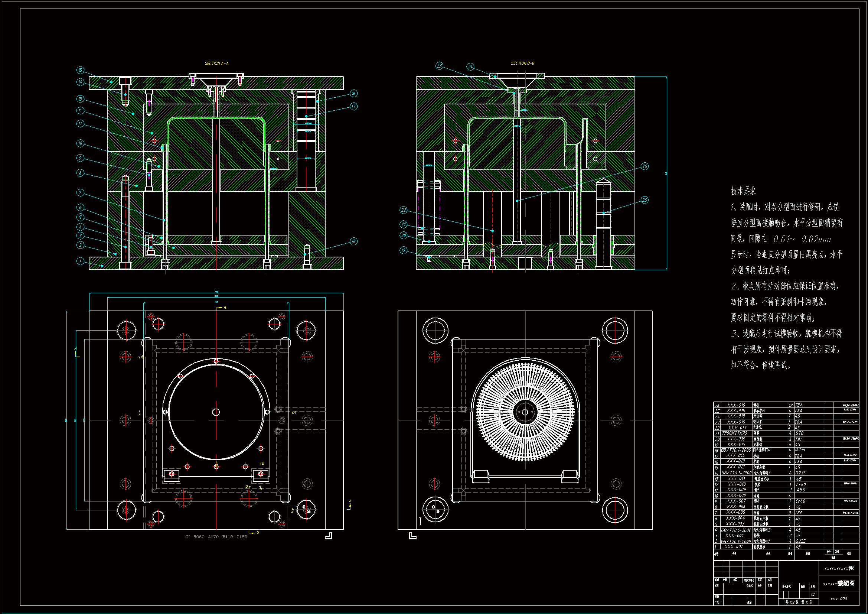This screenshot has height=614, width=868.
Task: Click the center of the radial fan part
Action: click(525, 412)
